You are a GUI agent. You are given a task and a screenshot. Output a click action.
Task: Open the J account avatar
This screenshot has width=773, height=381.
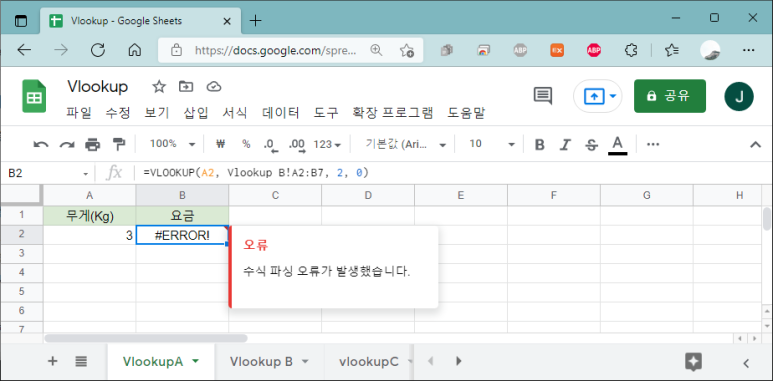[x=738, y=97]
